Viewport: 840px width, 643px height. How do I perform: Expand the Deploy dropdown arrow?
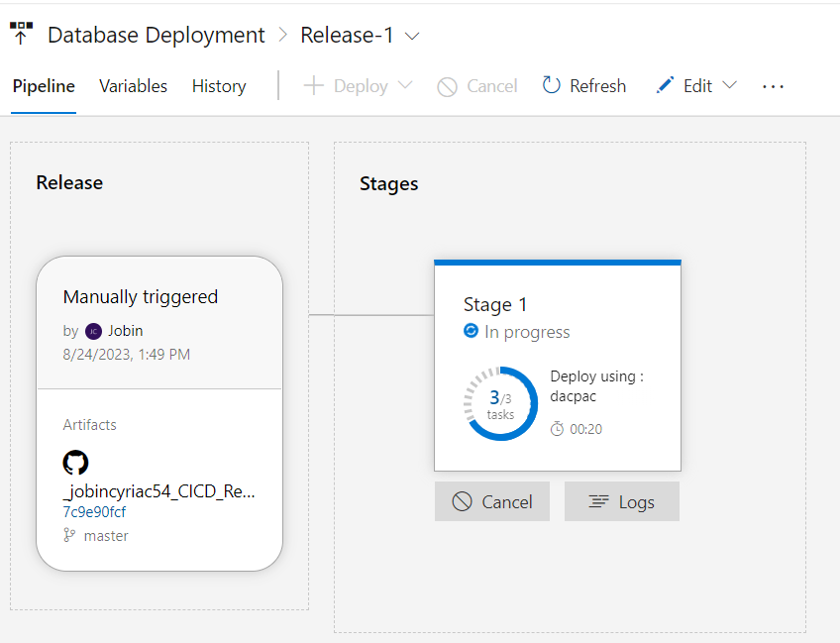point(404,85)
